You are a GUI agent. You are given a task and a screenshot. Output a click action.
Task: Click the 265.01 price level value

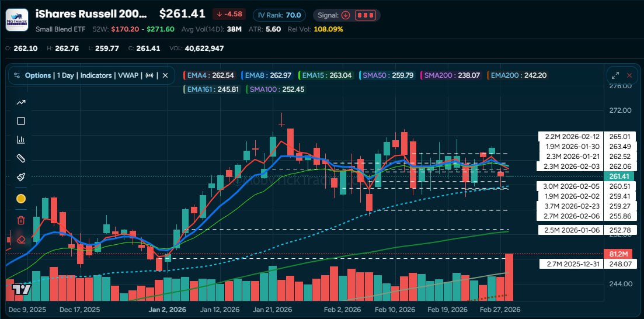tap(620, 137)
